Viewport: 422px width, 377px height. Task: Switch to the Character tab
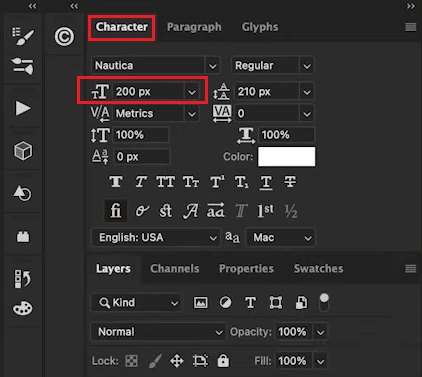tap(122, 27)
